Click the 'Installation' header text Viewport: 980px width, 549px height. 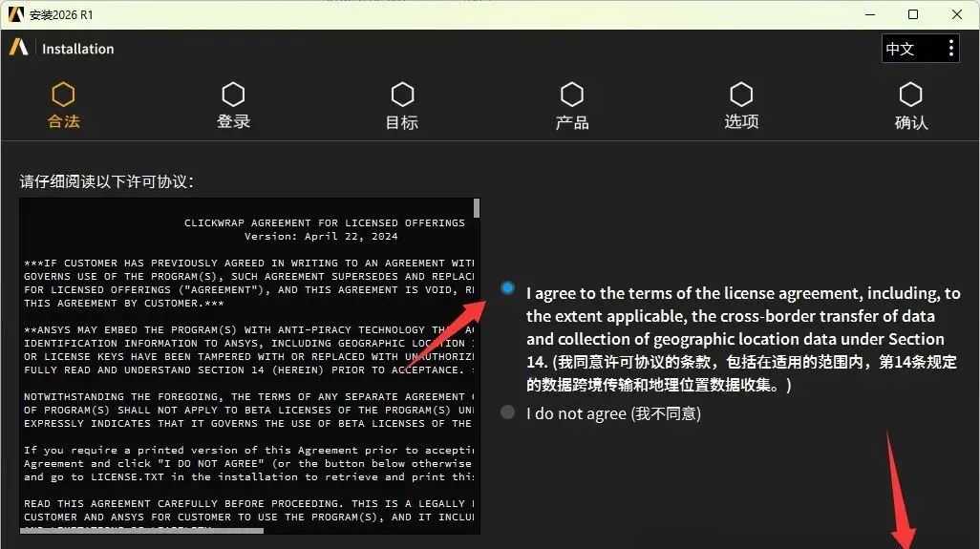pyautogui.click(x=78, y=49)
